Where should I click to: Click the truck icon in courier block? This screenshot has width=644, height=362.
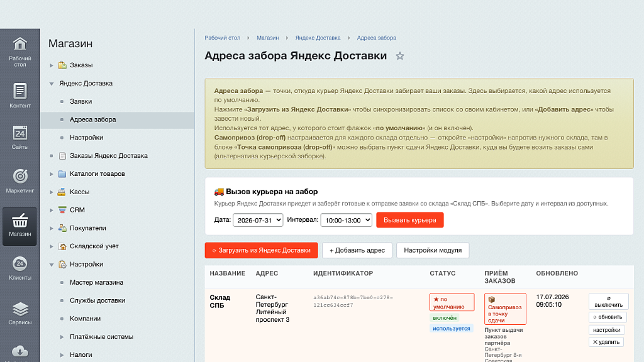pos(219,191)
